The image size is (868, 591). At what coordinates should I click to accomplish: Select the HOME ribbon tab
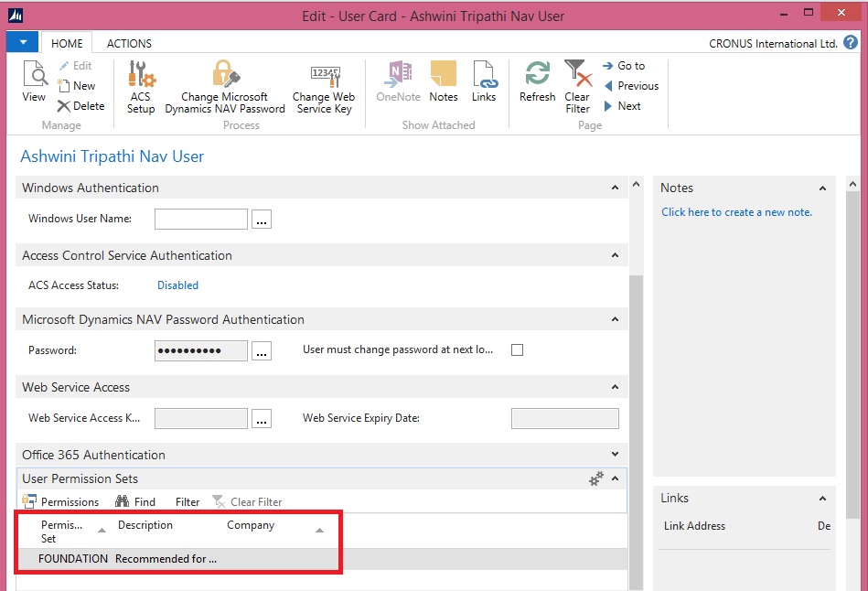(x=67, y=43)
